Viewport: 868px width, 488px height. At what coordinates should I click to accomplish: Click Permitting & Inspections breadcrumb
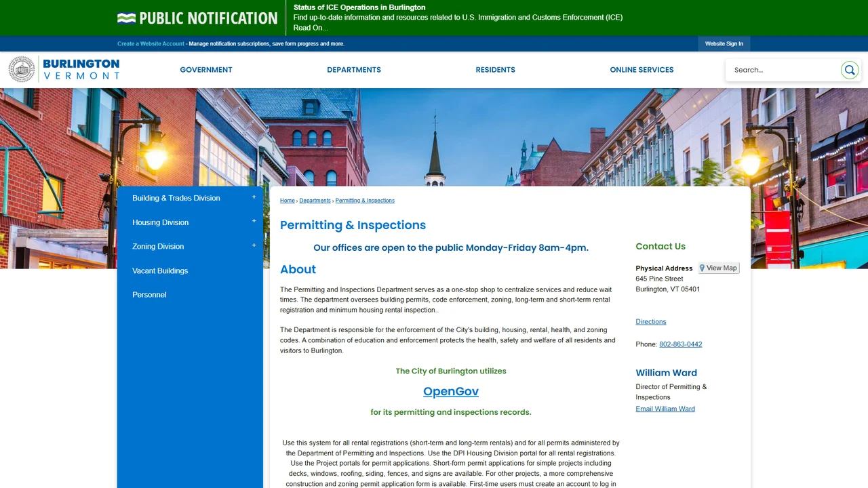click(365, 201)
